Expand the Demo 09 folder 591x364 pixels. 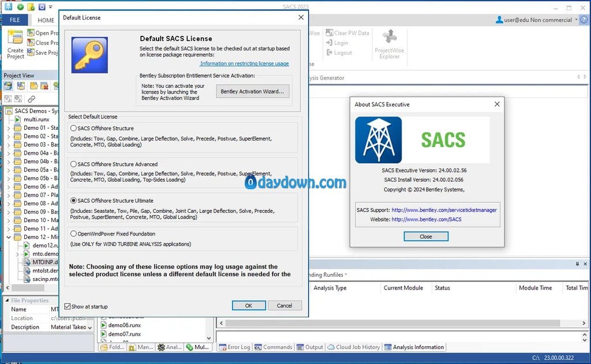click(x=8, y=212)
